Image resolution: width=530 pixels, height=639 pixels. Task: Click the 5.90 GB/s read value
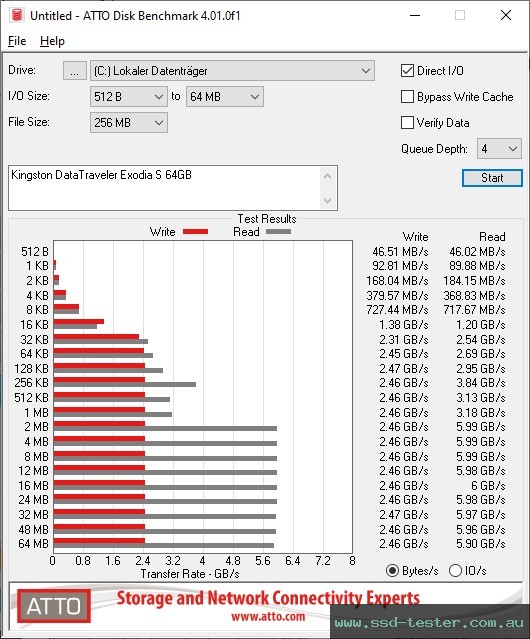pyautogui.click(x=481, y=544)
